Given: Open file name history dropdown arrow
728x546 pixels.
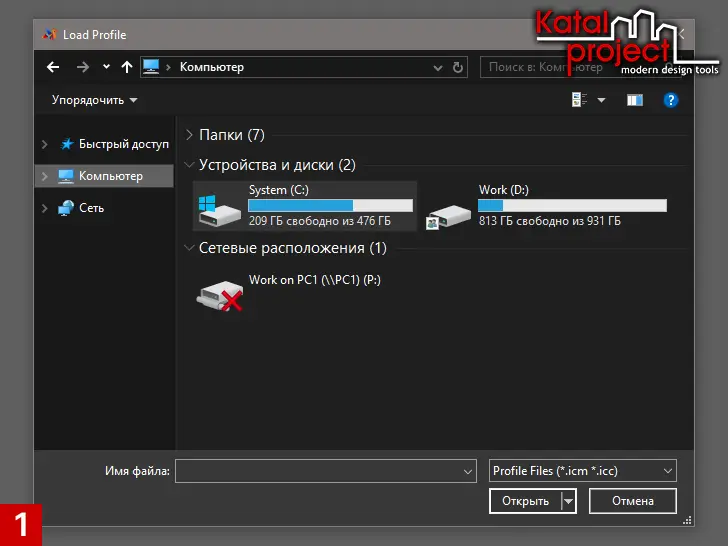Looking at the screenshot, I should tap(468, 472).
